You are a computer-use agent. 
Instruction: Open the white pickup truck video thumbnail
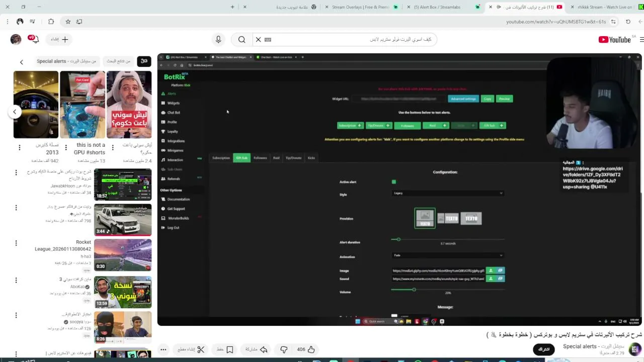(123, 220)
